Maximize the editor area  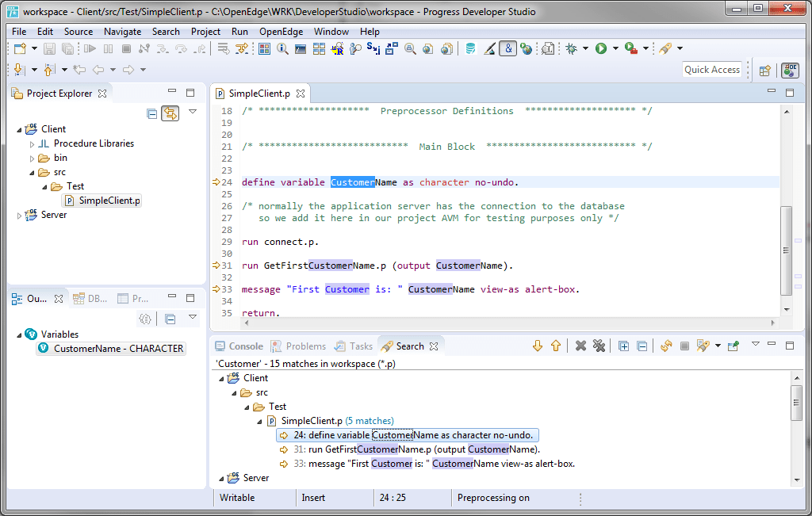tap(790, 93)
